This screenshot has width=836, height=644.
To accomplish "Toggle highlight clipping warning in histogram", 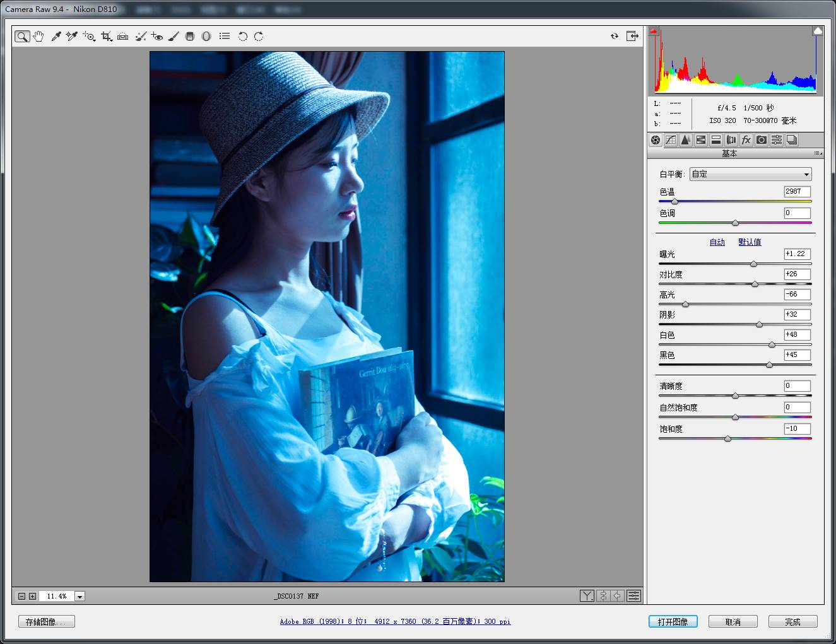I will point(818,30).
